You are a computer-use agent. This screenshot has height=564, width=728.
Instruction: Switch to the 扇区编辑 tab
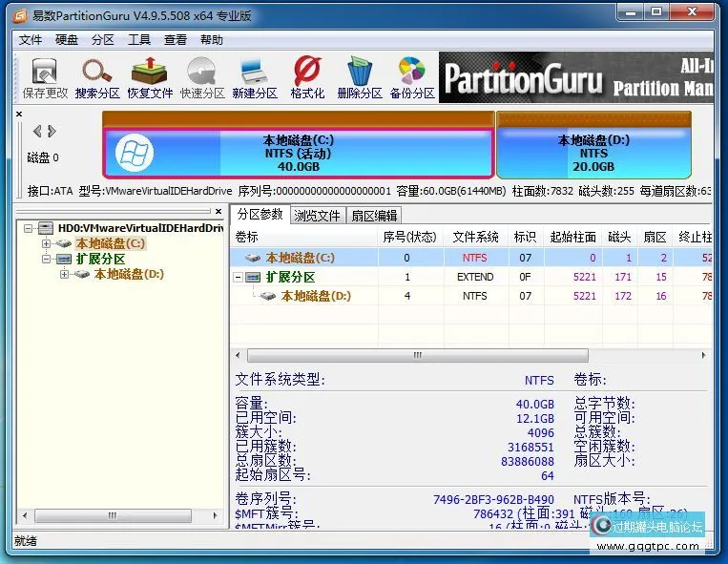coord(374,216)
